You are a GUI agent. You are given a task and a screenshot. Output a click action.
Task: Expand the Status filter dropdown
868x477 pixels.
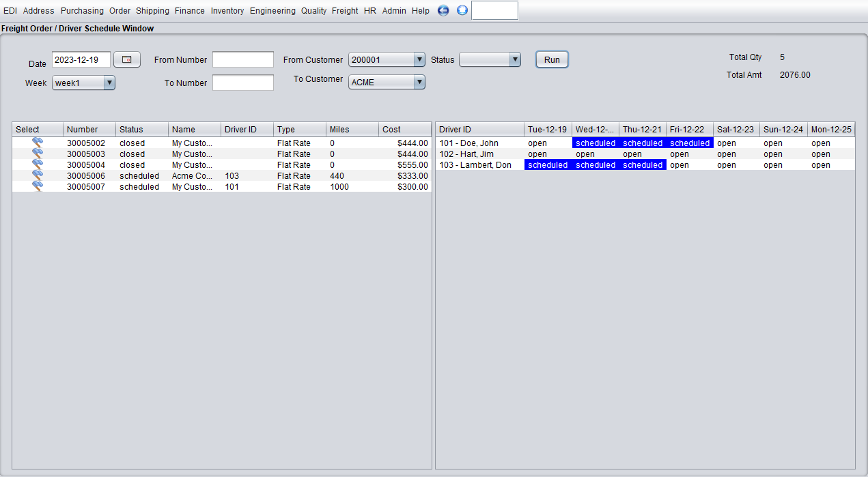(514, 59)
